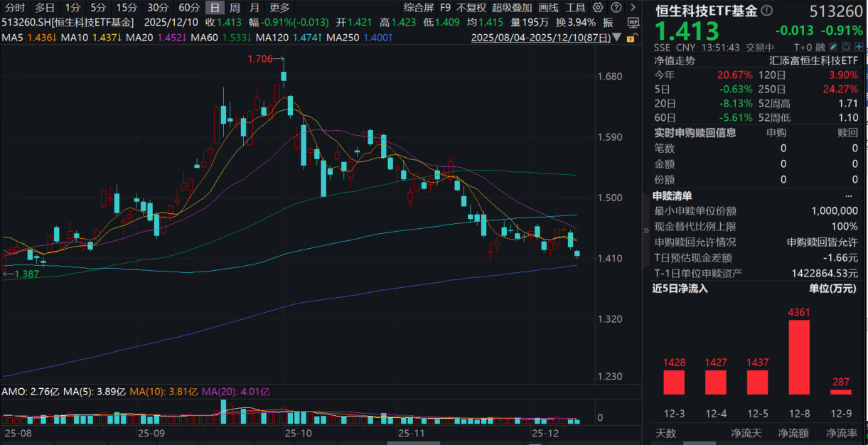Click the info icon beside 恒生科技ETF基金
Screen dimensions: 868x445
(x=766, y=11)
